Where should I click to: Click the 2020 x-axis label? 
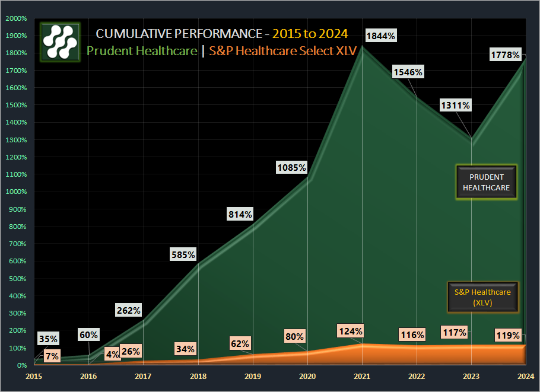[x=307, y=376]
